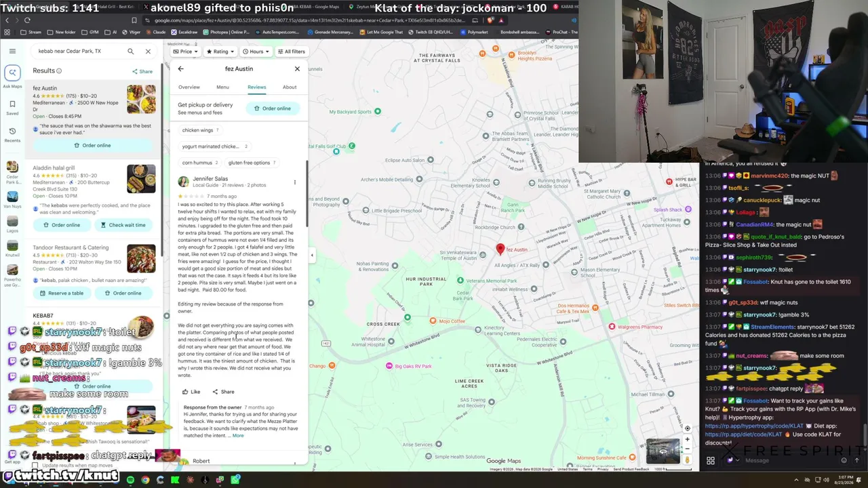The height and width of the screenshot is (488, 868).
Task: Open Spotify from the taskbar
Action: [130, 480]
